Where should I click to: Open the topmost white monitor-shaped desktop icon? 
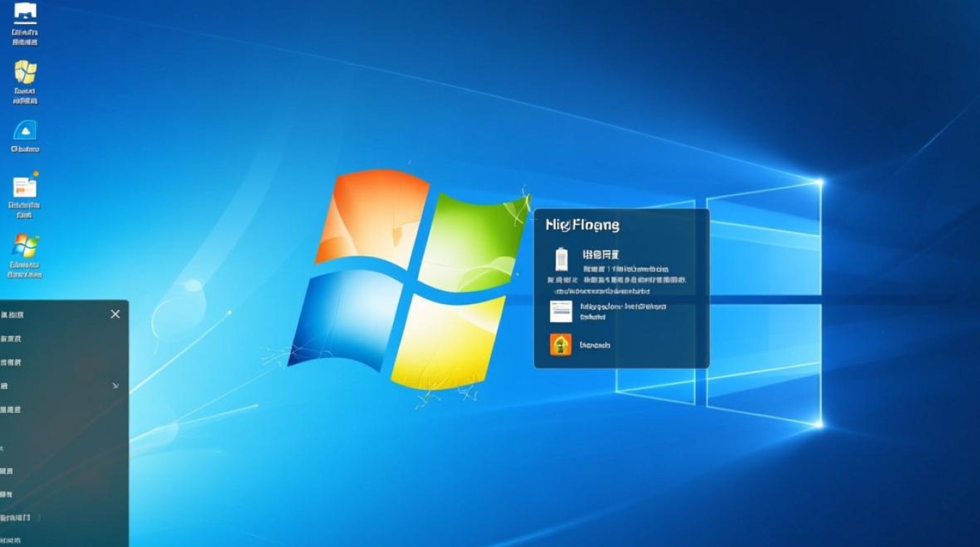pos(25,12)
